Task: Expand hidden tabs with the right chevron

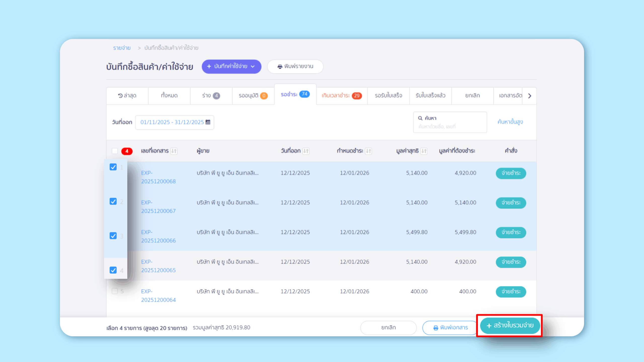Action: pos(530,96)
